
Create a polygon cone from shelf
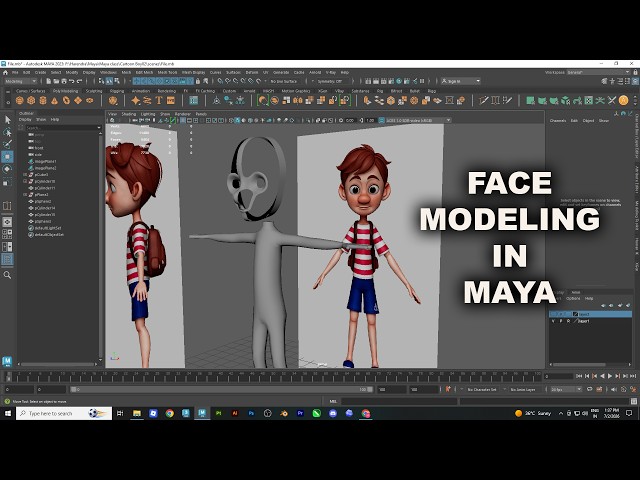[54, 100]
